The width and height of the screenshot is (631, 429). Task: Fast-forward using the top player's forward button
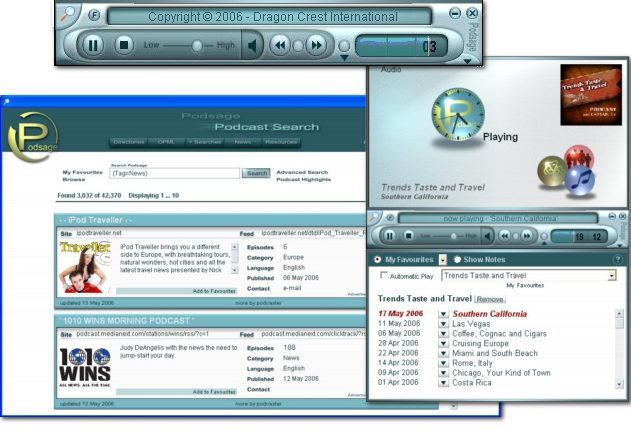point(317,45)
